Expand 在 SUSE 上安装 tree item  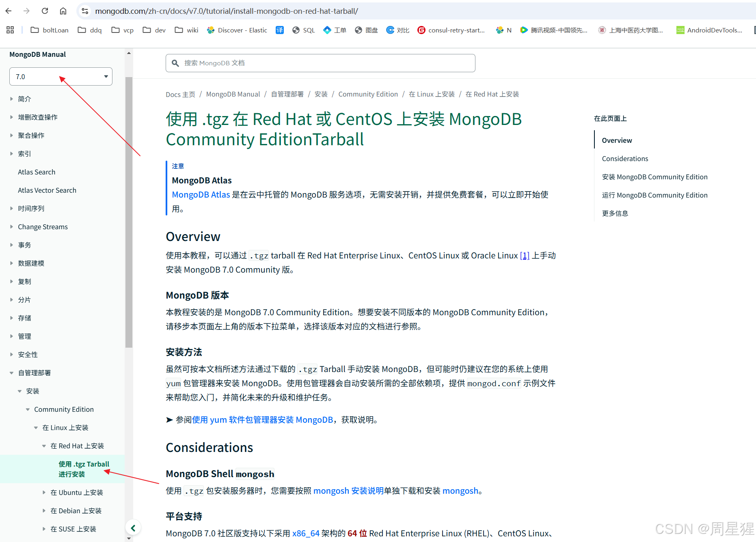pyautogui.click(x=44, y=529)
